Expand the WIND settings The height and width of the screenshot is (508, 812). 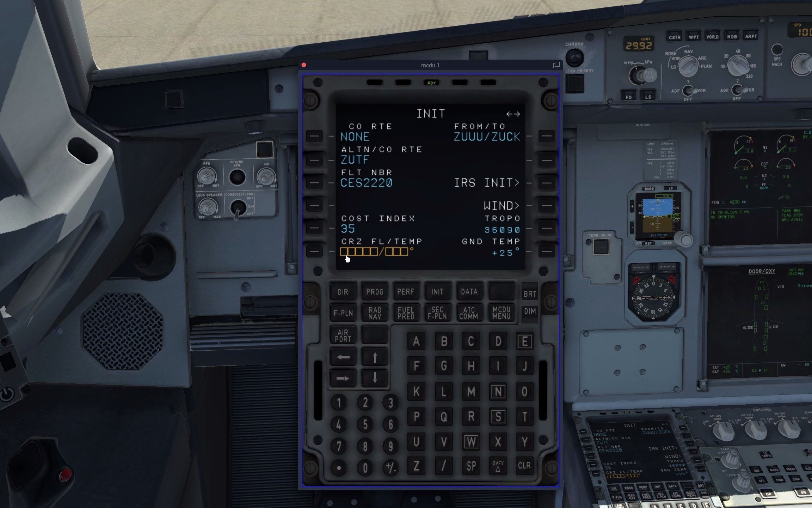[x=547, y=205]
